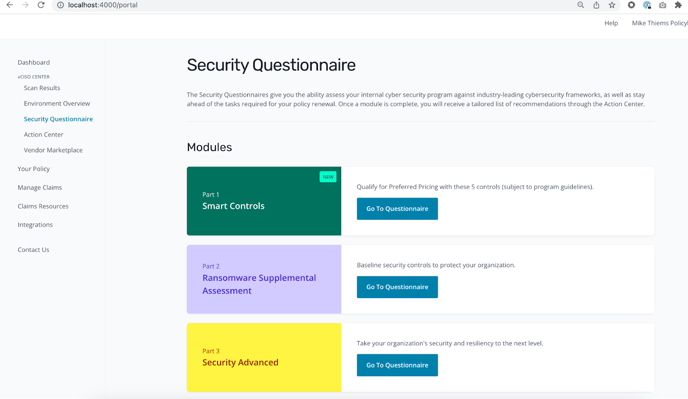Screen dimensions: 688x399
Task: Click the green Smart Controls module card
Action: [x=264, y=201]
